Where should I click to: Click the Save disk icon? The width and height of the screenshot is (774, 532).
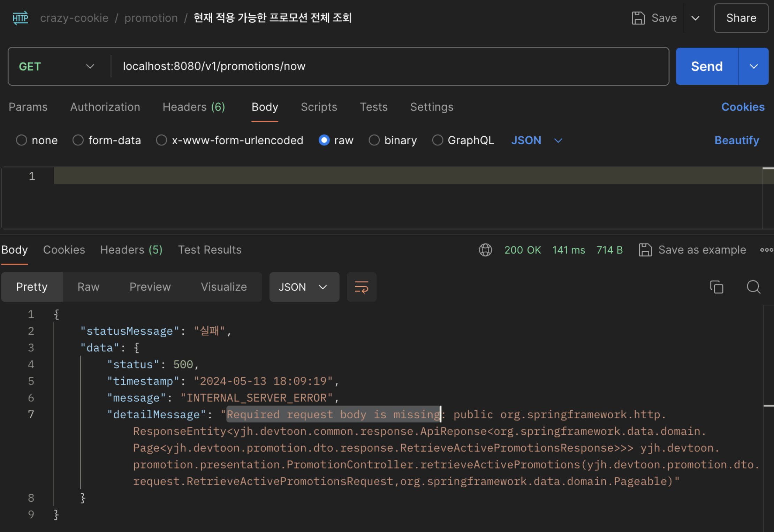638,18
